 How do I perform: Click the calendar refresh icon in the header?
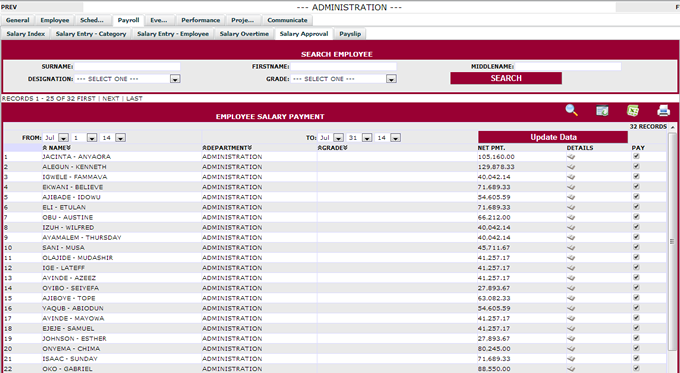click(602, 111)
